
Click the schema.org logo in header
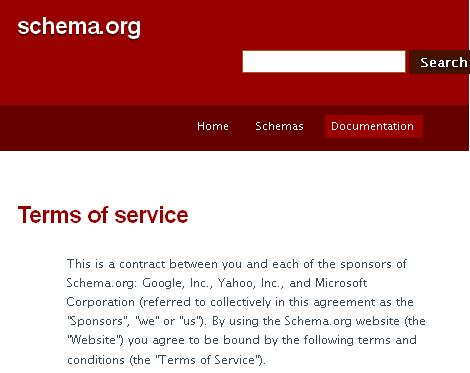click(x=79, y=27)
